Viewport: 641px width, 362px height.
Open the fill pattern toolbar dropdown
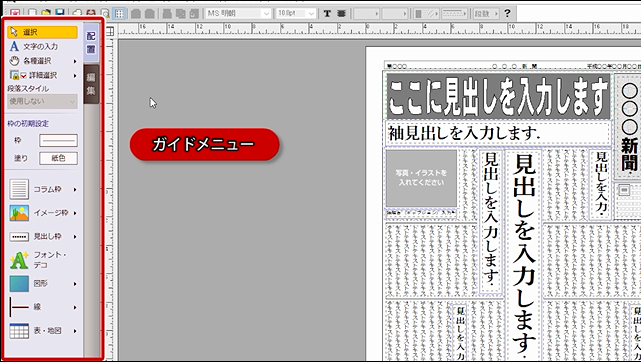coord(426,13)
